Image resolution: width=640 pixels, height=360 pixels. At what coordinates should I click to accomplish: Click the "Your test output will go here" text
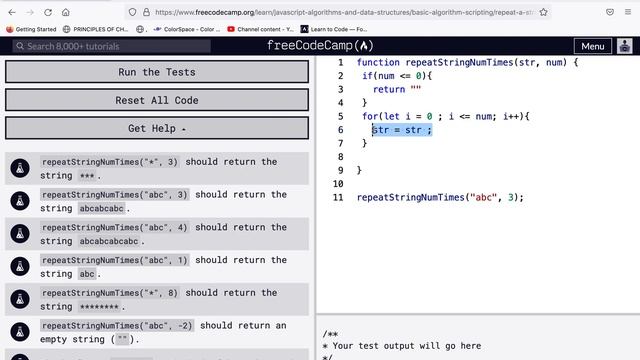407,346
